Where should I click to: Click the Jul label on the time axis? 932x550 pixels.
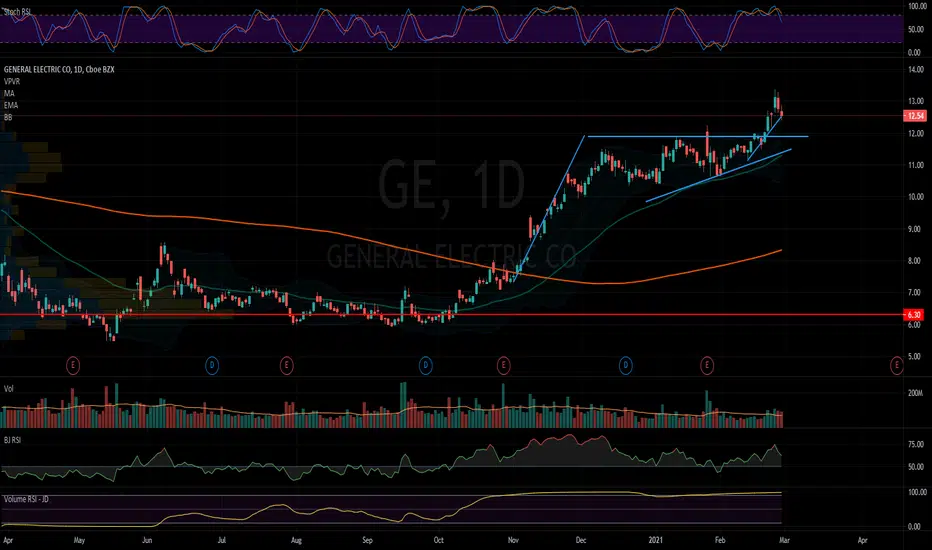222,540
